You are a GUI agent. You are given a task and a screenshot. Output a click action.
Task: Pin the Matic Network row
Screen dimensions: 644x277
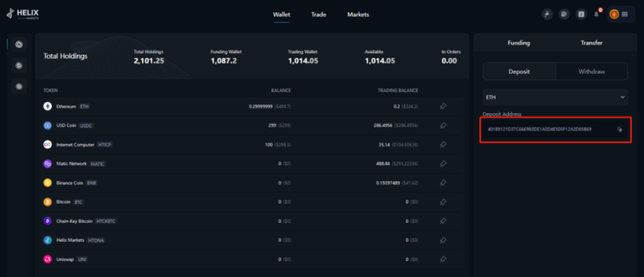(x=443, y=164)
